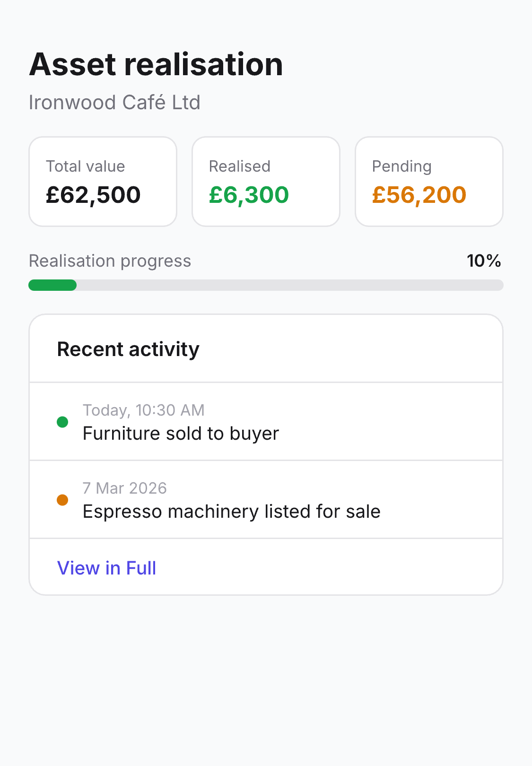
Task: Click the green status dot beside Furniture sold
Action: (x=62, y=422)
